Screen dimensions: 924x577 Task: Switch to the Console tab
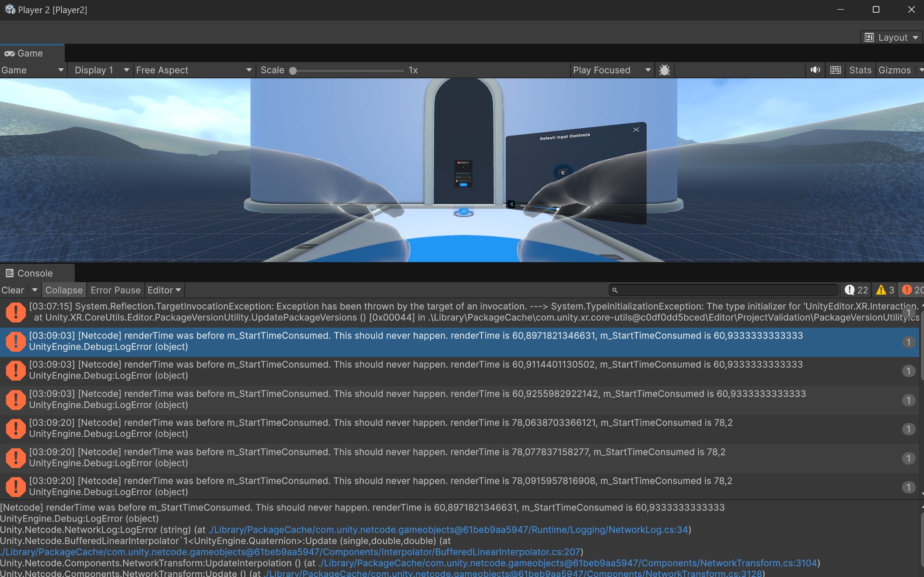click(35, 273)
